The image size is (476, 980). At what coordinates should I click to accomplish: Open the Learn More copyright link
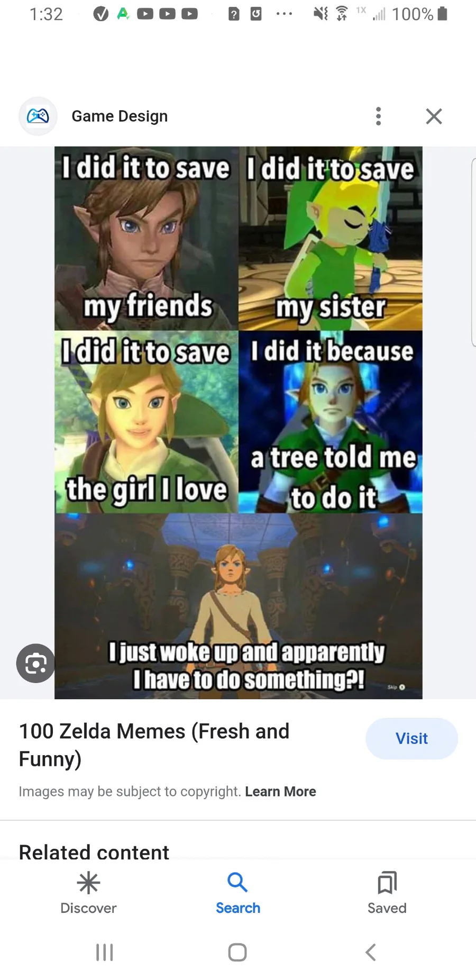tap(280, 791)
